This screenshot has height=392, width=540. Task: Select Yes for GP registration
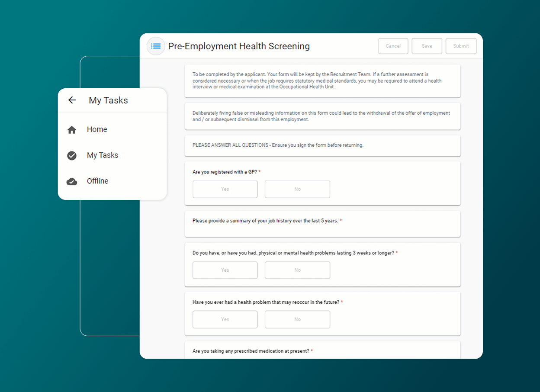coord(225,189)
